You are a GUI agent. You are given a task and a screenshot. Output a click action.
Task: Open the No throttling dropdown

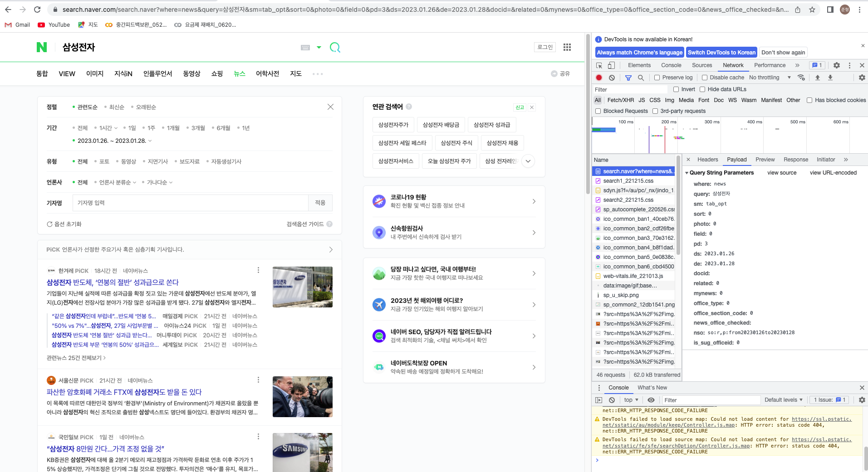click(x=770, y=78)
